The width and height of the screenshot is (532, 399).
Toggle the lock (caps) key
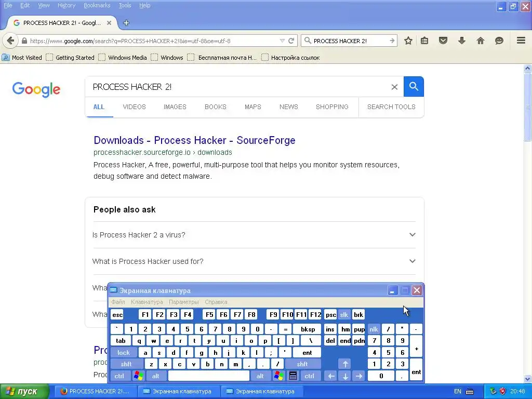click(124, 353)
